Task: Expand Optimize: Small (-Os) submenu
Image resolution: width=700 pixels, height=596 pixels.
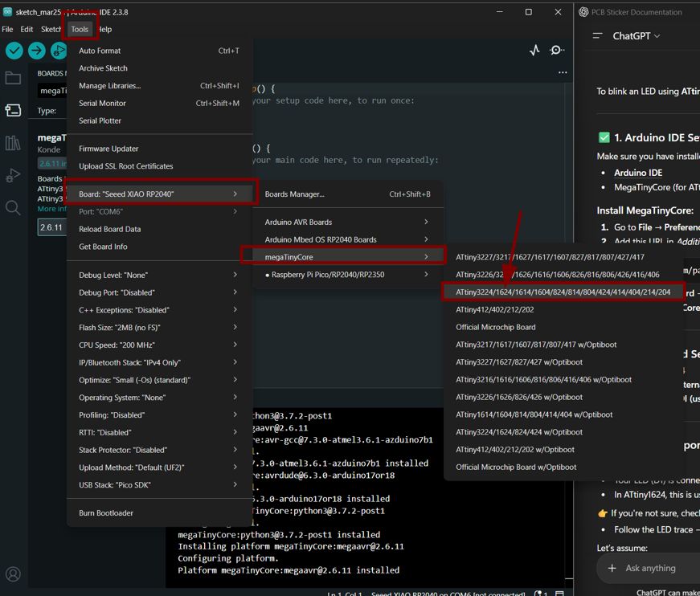Action: point(159,380)
